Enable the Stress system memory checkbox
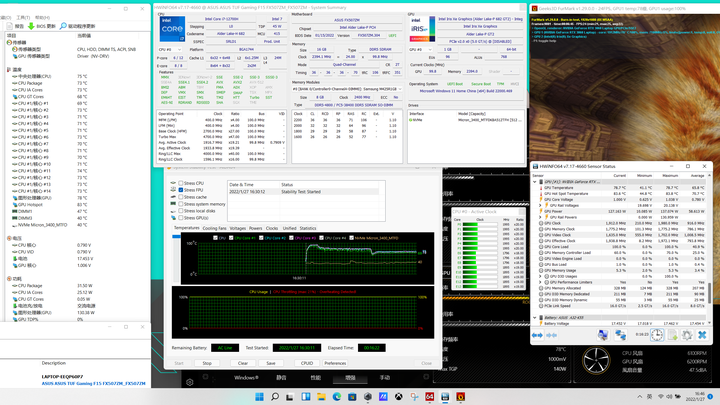The height and width of the screenshot is (405, 720). [181, 203]
